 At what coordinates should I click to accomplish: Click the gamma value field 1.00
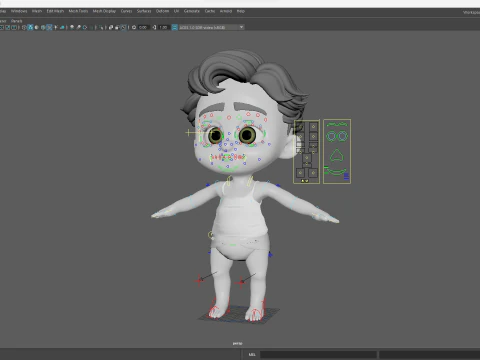[163, 27]
